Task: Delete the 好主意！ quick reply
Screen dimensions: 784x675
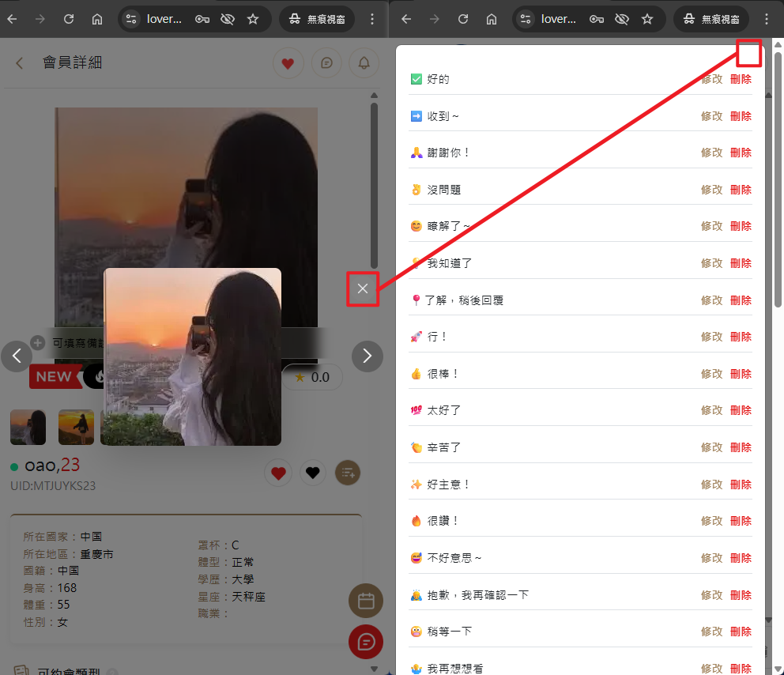Action: coord(741,484)
